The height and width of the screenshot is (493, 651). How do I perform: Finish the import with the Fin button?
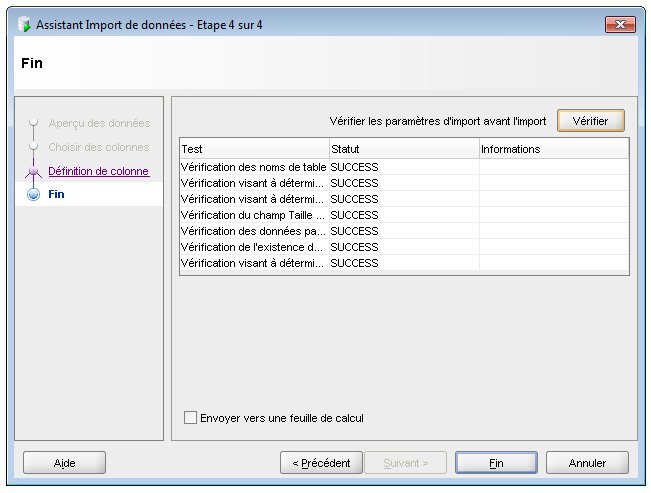(x=496, y=463)
